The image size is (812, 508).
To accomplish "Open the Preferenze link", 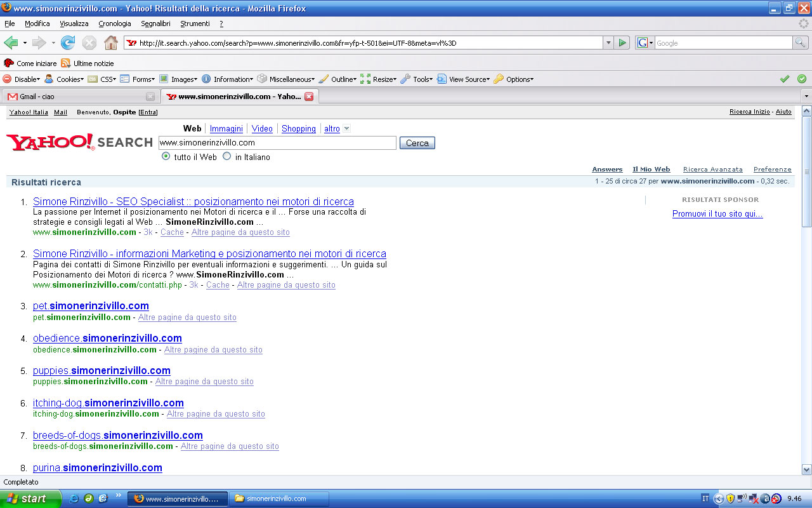I will point(772,170).
